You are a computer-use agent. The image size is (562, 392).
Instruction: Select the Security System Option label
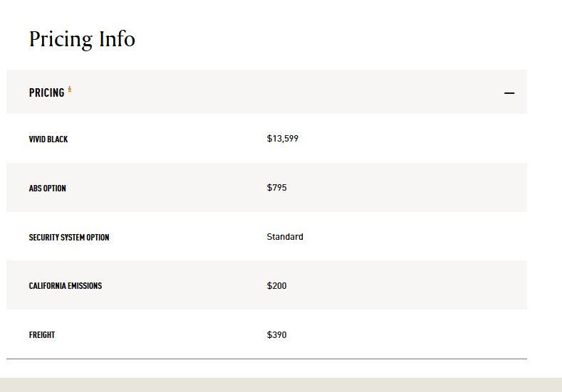coord(69,238)
